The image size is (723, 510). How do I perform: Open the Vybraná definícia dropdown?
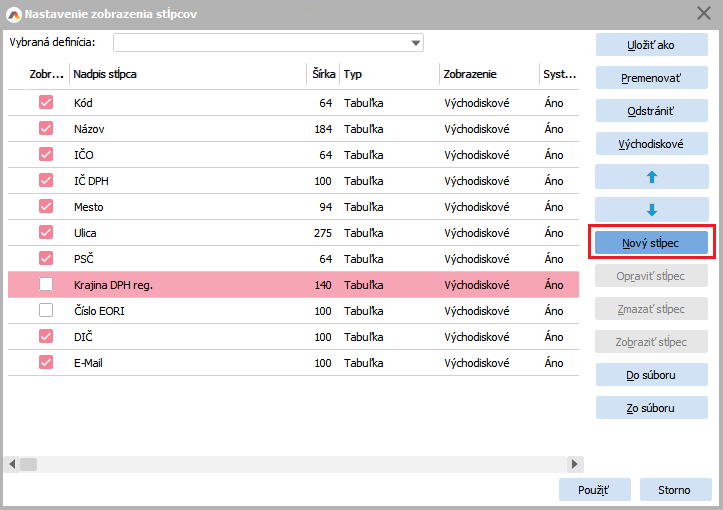pos(415,43)
